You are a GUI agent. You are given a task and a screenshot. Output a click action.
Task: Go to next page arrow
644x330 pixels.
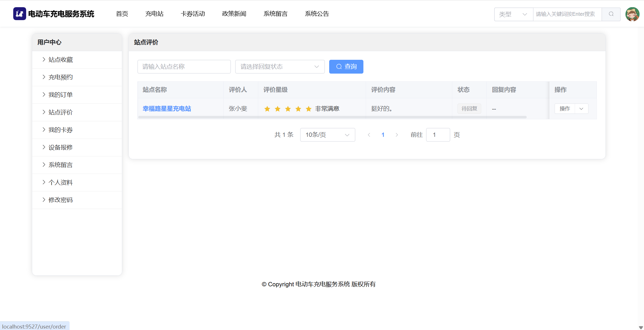(397, 135)
